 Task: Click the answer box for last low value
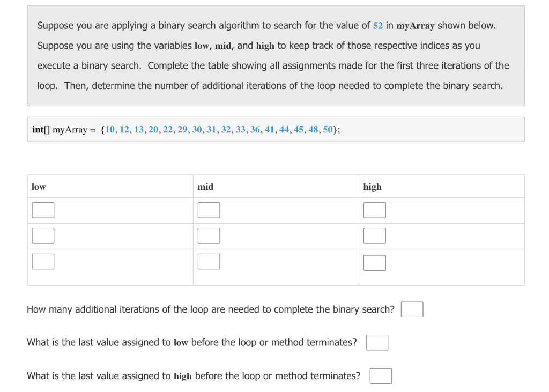[377, 342]
